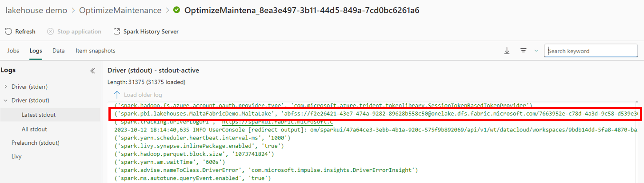Open Spark History Server external link
The width and height of the screenshot is (644, 183).
coord(117,32)
